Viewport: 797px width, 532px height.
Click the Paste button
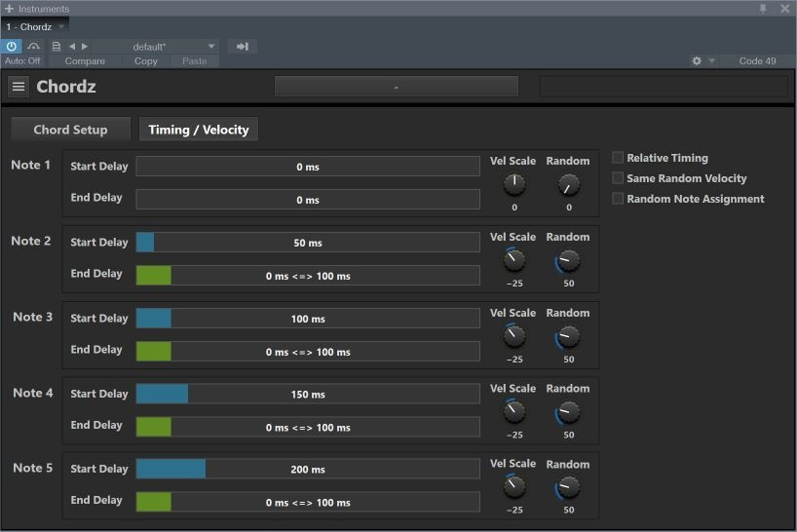(195, 61)
